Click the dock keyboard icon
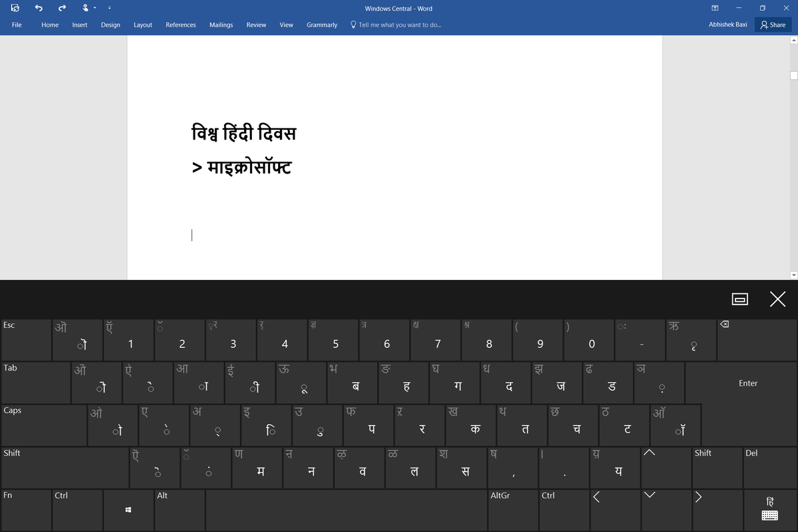798x532 pixels. (x=740, y=299)
